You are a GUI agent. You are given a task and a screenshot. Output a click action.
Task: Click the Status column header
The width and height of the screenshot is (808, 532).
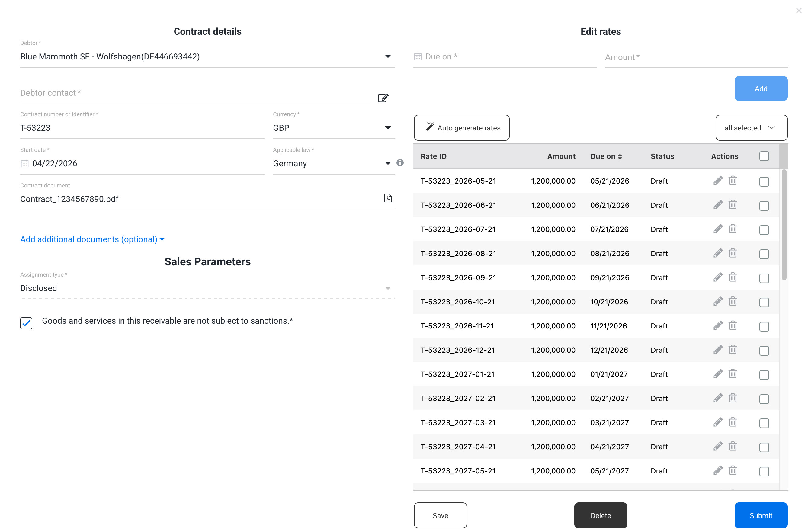[x=662, y=156]
